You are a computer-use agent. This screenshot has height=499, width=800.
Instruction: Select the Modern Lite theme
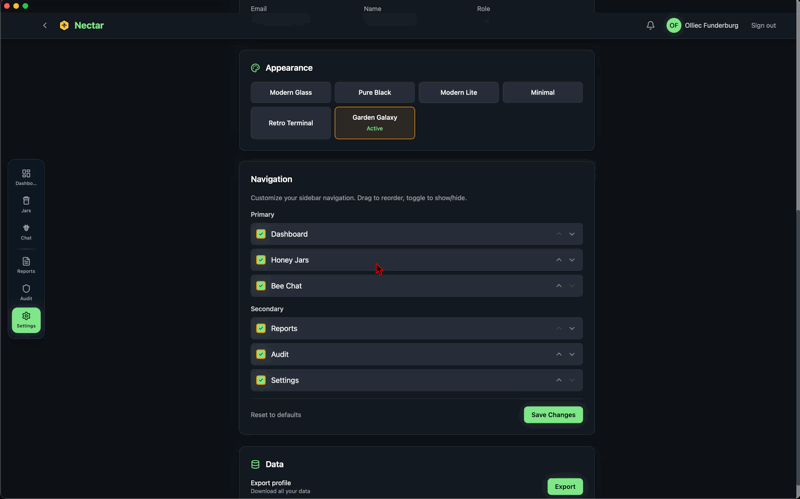point(459,92)
